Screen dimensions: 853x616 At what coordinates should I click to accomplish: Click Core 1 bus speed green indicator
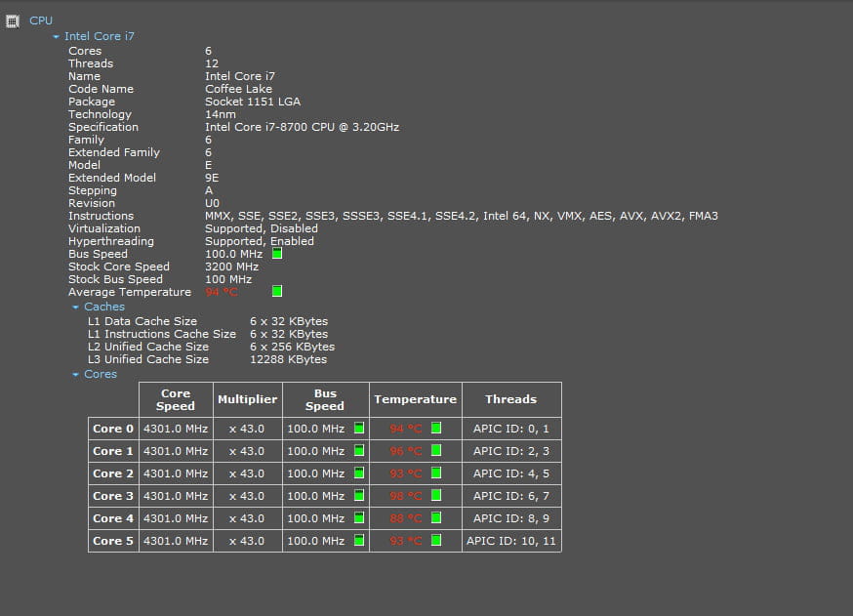point(359,451)
